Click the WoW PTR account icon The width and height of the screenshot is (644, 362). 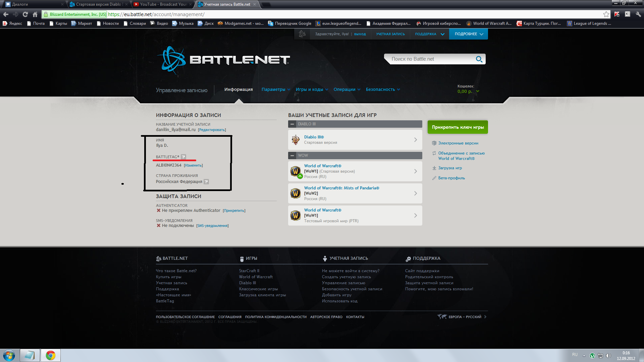tap(296, 216)
